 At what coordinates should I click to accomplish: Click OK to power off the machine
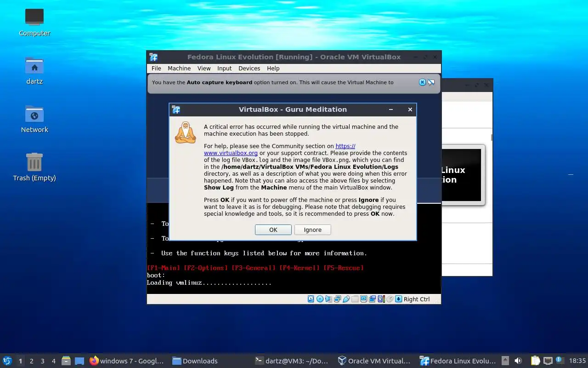pyautogui.click(x=273, y=230)
